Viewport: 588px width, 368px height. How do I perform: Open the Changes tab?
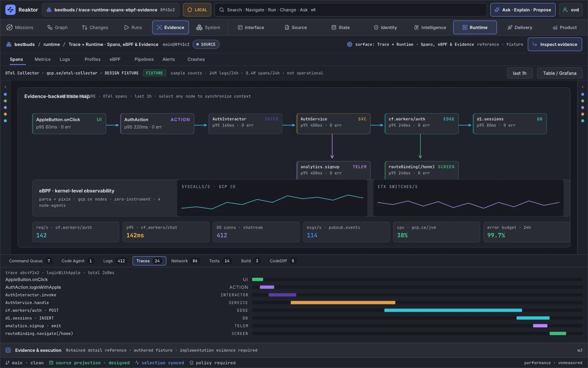pyautogui.click(x=95, y=28)
